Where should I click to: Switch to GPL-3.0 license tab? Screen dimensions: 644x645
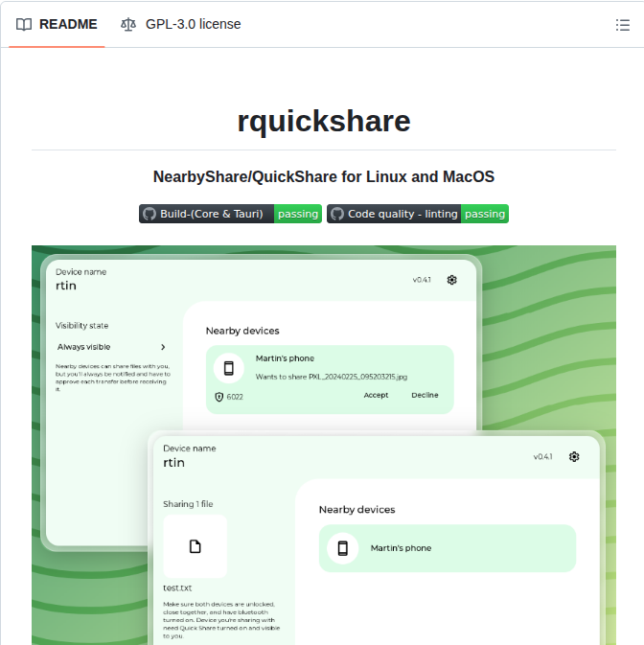(180, 24)
